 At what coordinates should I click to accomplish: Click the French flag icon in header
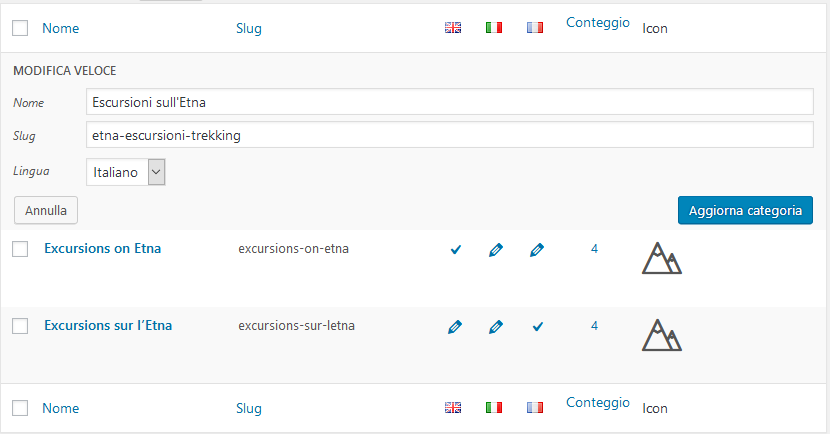coord(535,28)
